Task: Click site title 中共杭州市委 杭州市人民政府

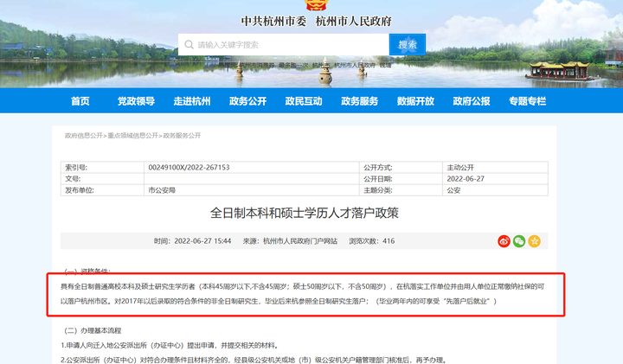Action: coord(317,21)
